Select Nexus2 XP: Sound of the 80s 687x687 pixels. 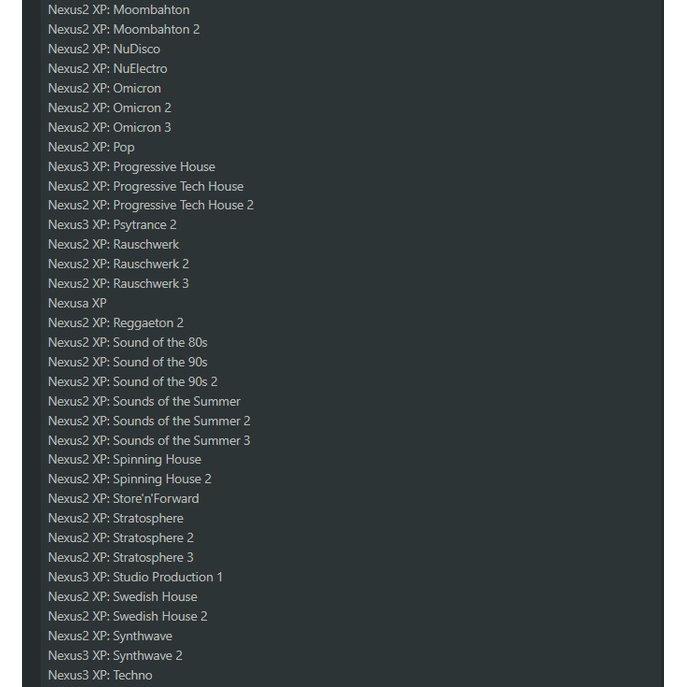[128, 342]
